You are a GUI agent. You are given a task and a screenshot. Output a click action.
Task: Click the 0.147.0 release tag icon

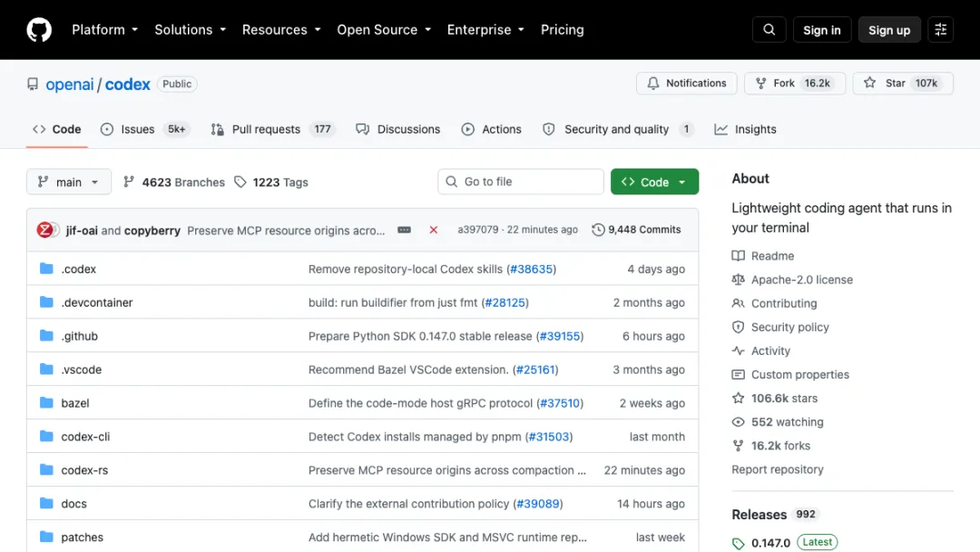738,543
